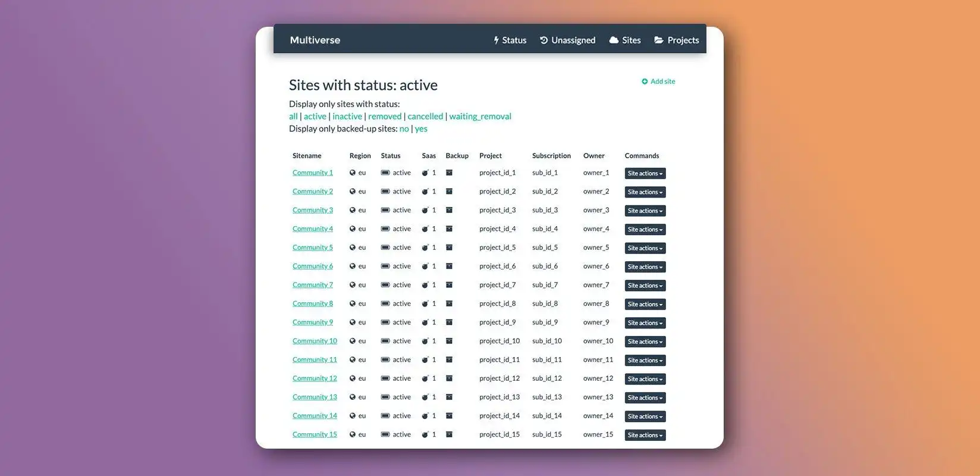This screenshot has height=476, width=980.
Task: Open the Unassigned navigation item
Action: 567,40
